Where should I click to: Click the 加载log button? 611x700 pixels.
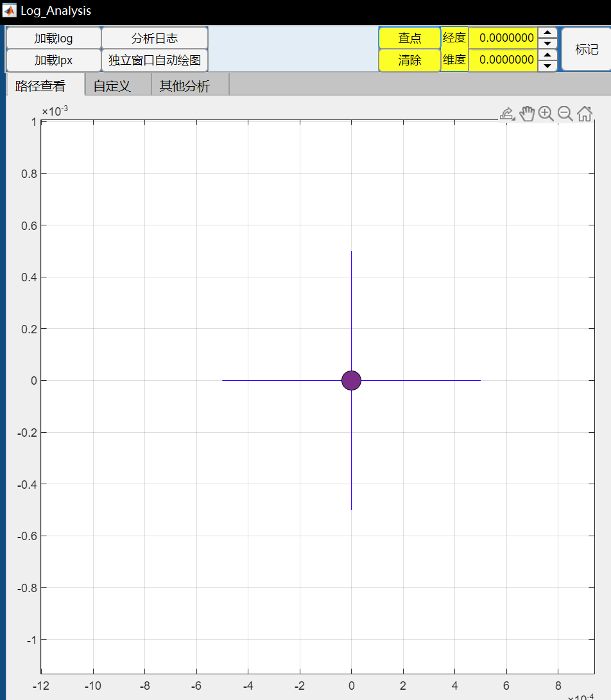[x=53, y=39]
